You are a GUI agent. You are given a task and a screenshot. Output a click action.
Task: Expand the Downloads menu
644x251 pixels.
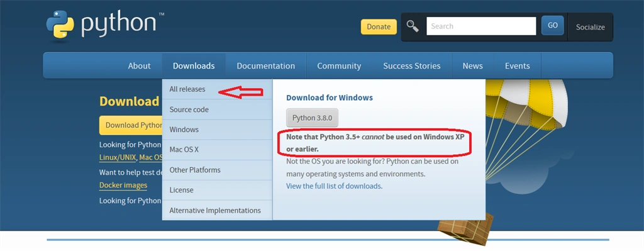pos(194,65)
